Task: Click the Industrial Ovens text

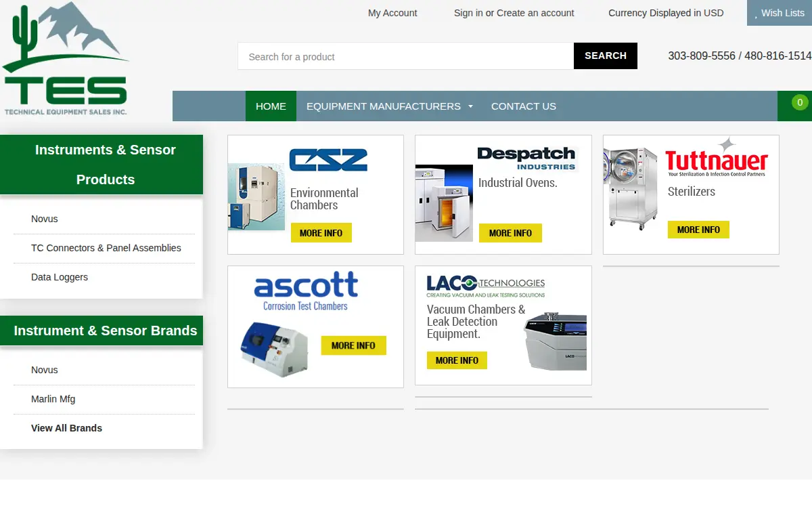Action: 518,183
